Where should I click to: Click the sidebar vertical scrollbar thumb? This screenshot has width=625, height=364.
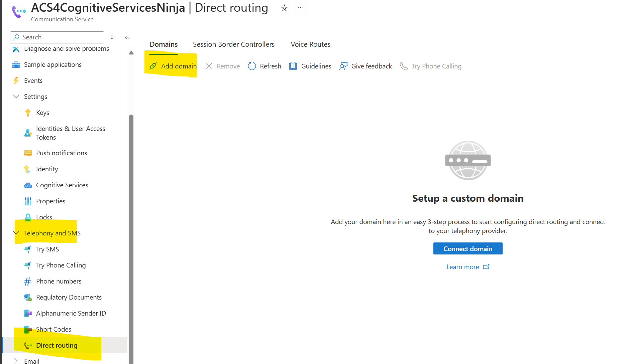click(131, 239)
